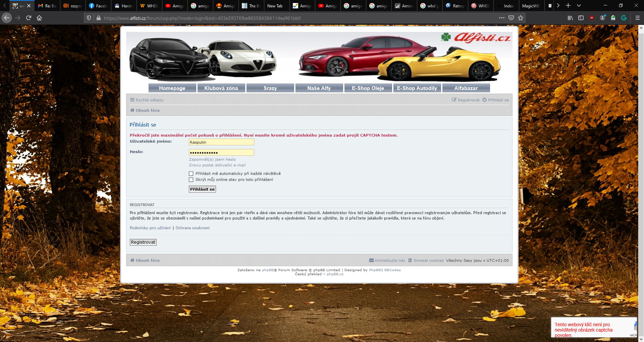Image resolution: width=644 pixels, height=342 pixels.
Task: Switch to the MagicWB browser tab
Action: click(x=531, y=6)
